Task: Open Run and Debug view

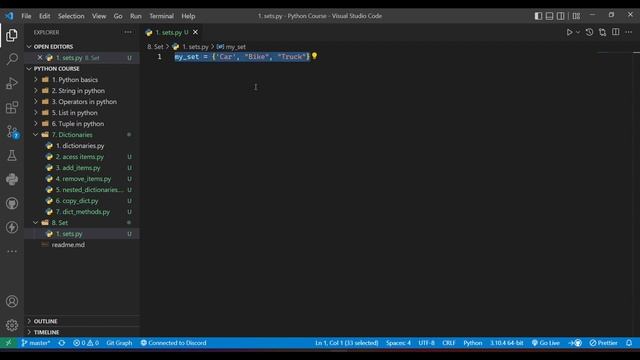Action: point(12,83)
